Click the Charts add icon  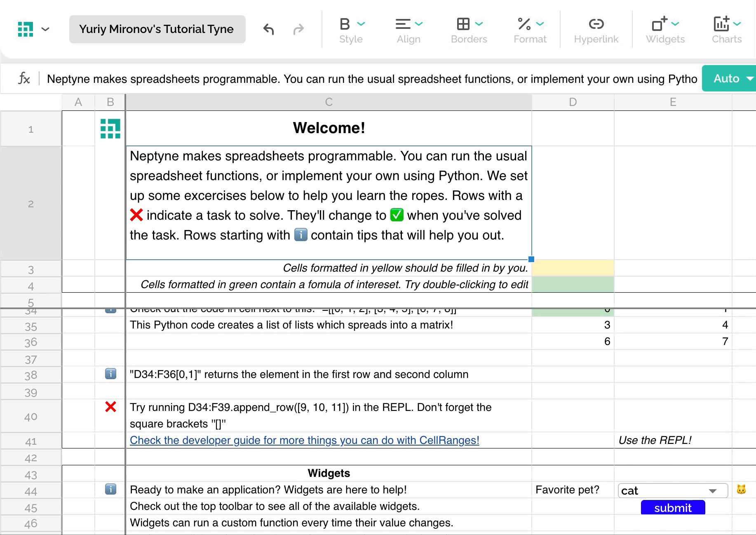[x=722, y=24]
